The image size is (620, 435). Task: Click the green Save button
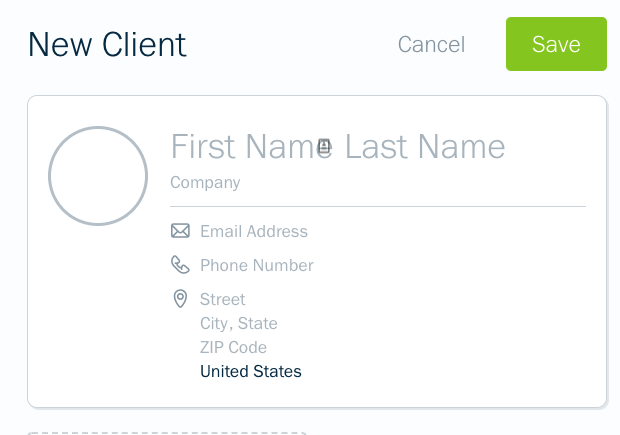556,44
